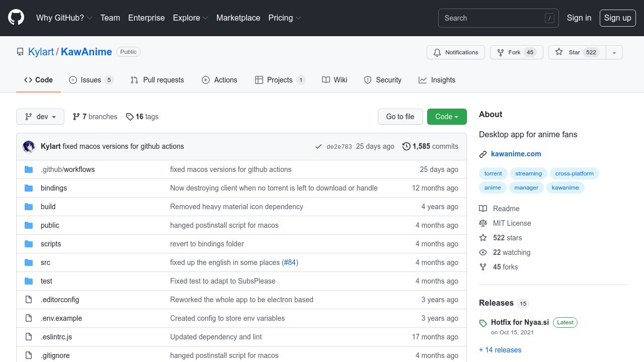Click the folder icon for scripts

pos(29,244)
